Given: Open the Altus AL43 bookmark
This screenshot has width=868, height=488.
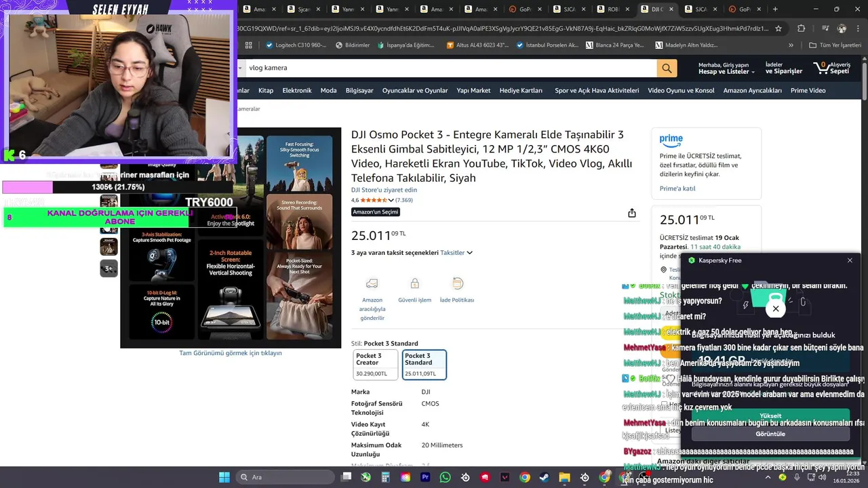Looking at the screenshot, I should click(x=477, y=45).
